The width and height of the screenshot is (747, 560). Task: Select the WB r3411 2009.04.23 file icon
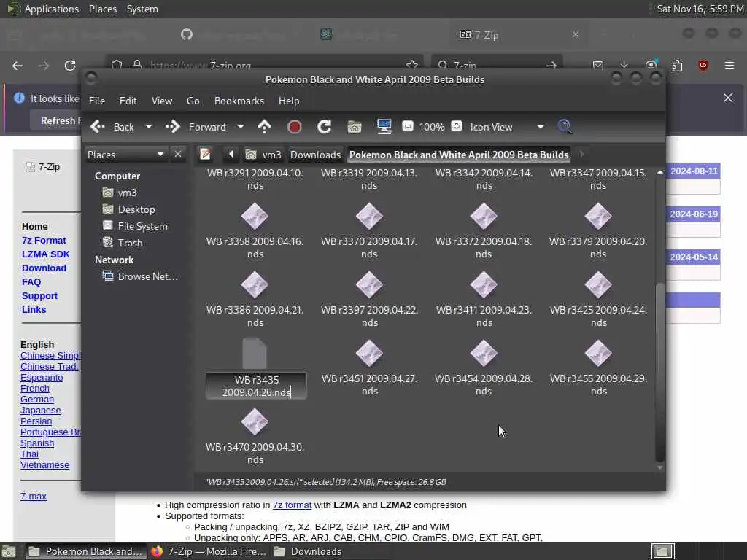[x=484, y=285]
